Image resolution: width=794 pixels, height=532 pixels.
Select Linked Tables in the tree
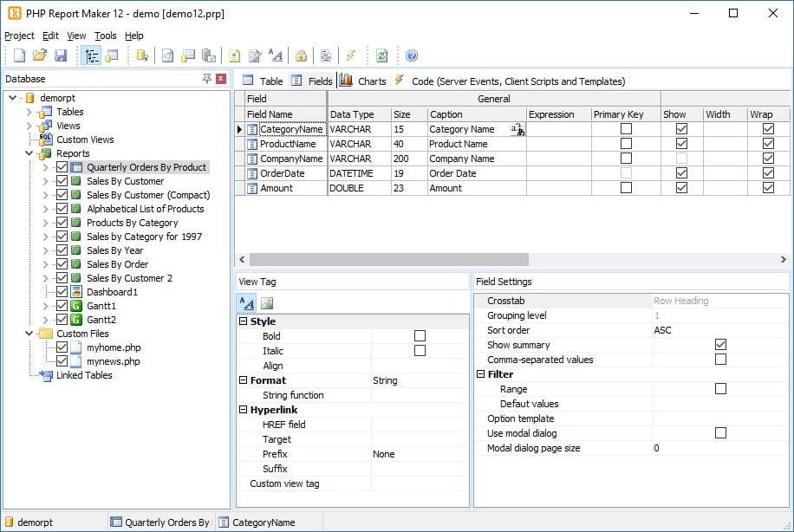point(84,375)
